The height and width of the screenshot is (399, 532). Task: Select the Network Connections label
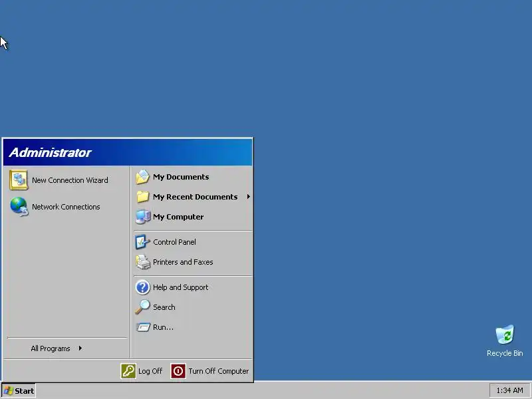(x=66, y=207)
